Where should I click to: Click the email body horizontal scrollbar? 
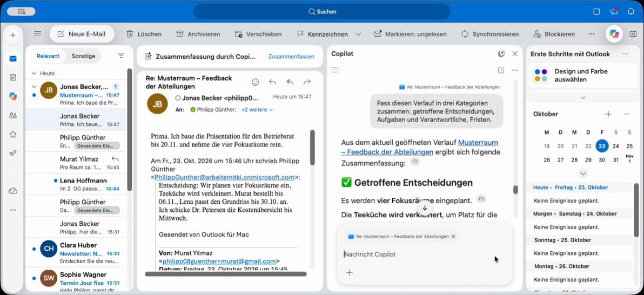coord(225,273)
